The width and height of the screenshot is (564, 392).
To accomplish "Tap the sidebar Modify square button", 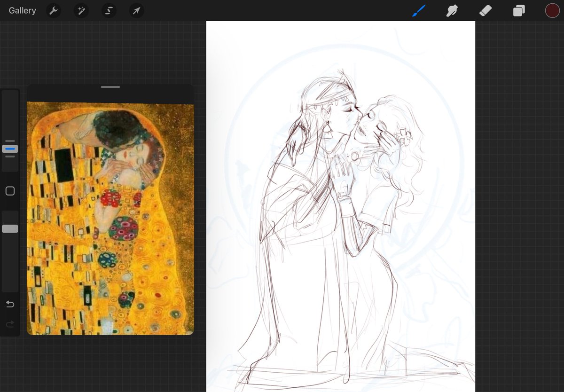I will (10, 191).
